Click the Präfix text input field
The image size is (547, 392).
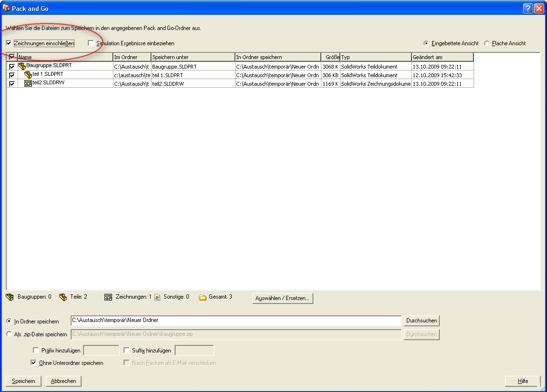click(x=101, y=351)
